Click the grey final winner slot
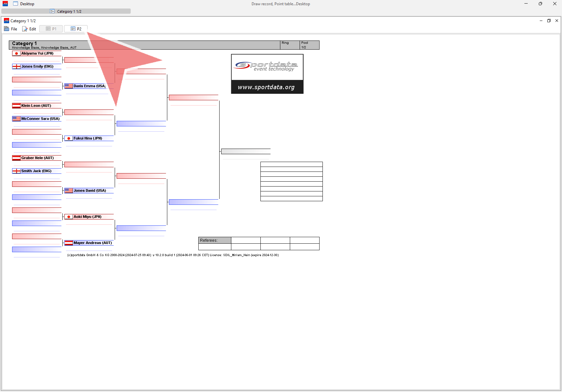 point(246,152)
